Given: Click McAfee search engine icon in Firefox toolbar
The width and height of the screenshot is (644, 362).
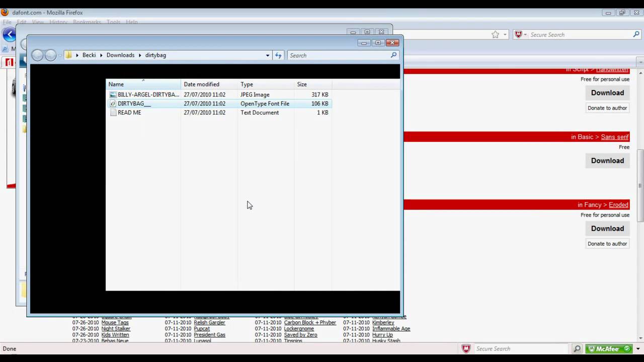Looking at the screenshot, I should point(518,35).
